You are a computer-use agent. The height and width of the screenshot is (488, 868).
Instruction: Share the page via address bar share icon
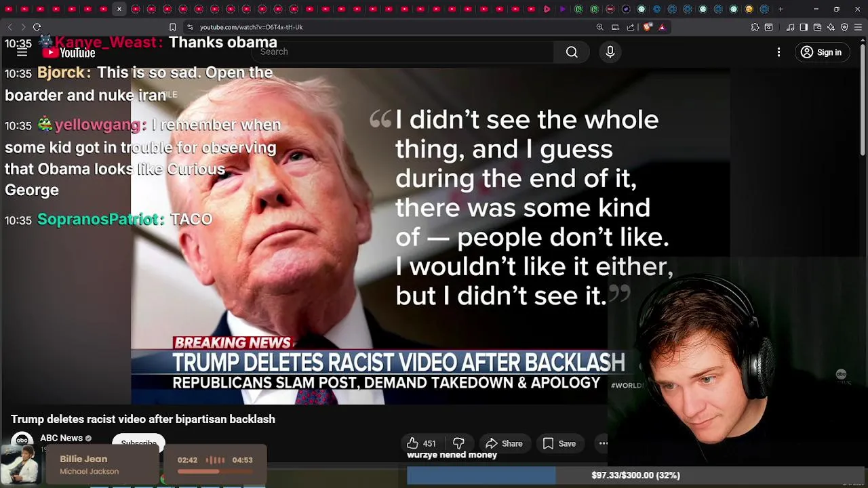coord(631,27)
